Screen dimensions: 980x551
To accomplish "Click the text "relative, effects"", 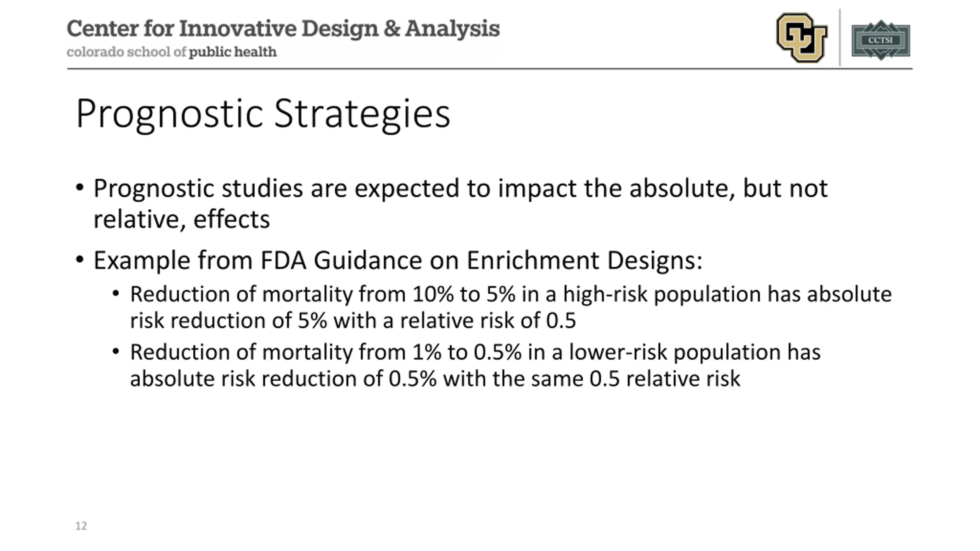I will click(x=181, y=220).
